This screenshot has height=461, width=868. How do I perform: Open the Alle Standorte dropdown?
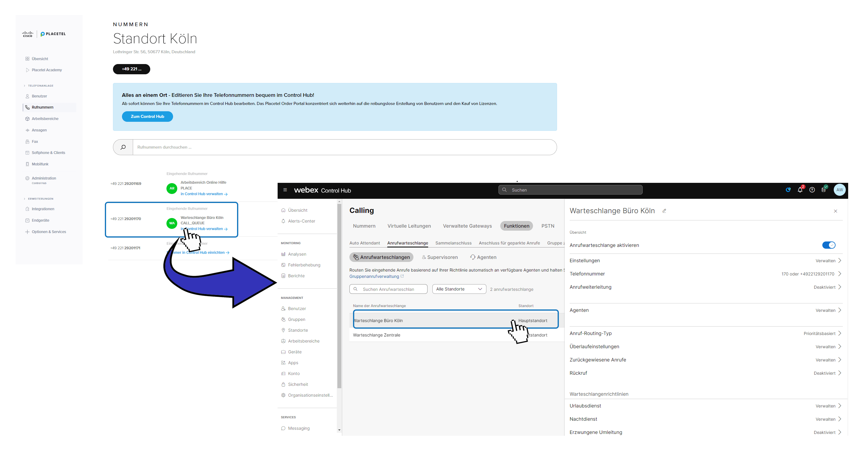pos(459,289)
